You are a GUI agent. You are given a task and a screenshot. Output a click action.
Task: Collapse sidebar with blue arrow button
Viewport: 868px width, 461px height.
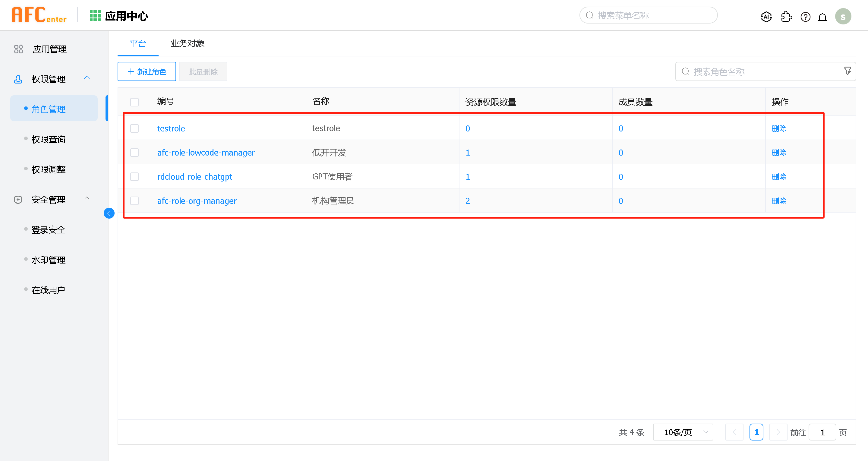pos(109,213)
